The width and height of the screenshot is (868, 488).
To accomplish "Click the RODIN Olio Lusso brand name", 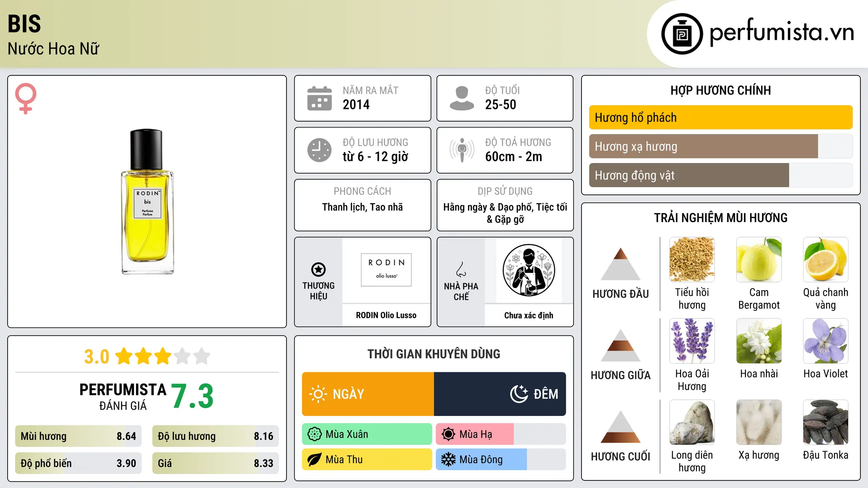I will coord(386,315).
